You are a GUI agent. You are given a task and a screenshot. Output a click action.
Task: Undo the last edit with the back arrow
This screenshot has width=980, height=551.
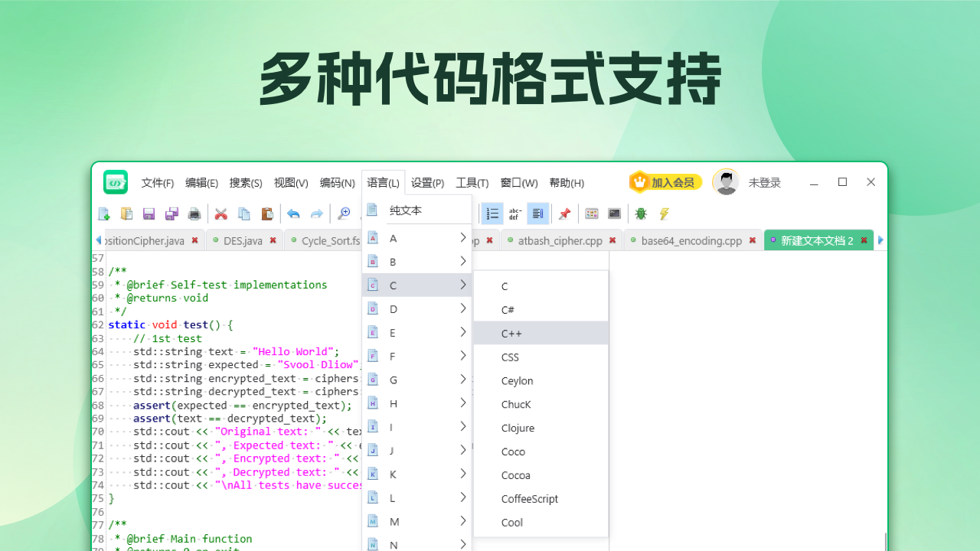pos(294,214)
